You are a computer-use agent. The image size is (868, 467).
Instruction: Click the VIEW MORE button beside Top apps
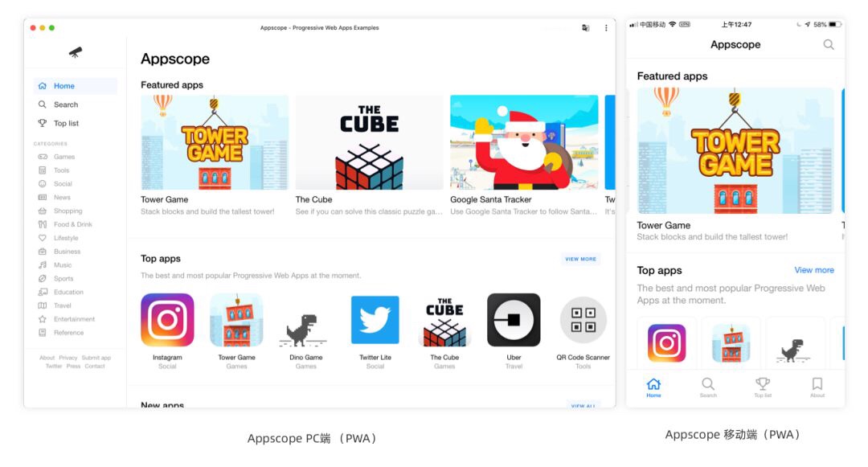pos(581,259)
